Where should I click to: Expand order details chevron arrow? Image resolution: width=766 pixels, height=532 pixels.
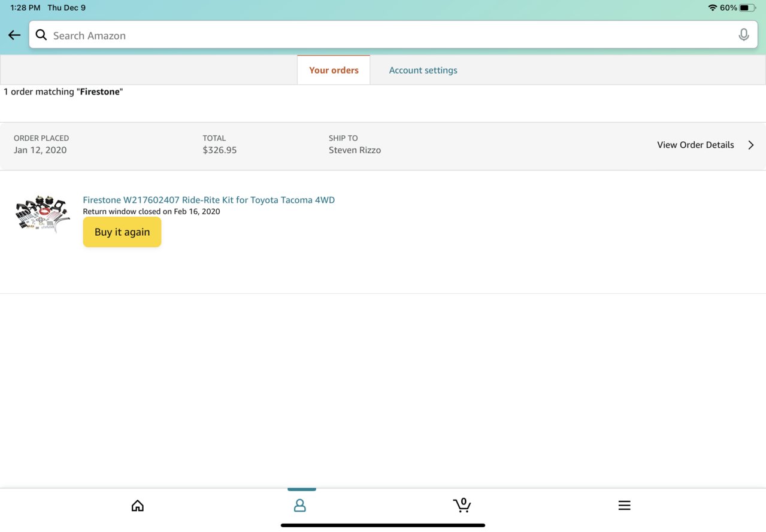click(x=751, y=145)
